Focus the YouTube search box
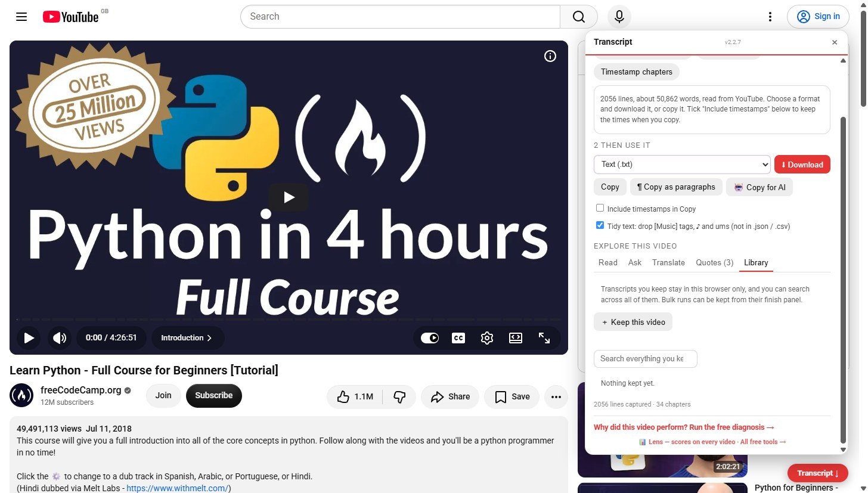The width and height of the screenshot is (868, 493). click(400, 17)
